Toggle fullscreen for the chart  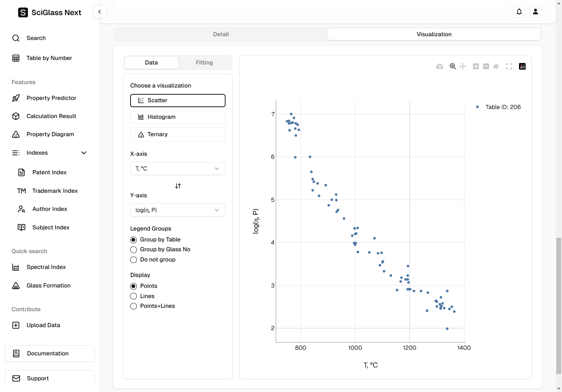click(509, 66)
